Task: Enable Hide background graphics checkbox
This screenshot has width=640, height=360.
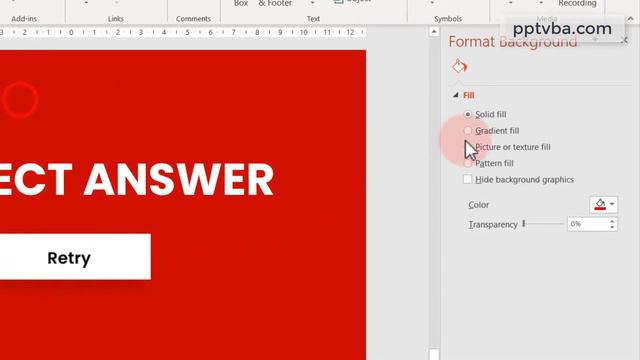Action: (x=468, y=179)
